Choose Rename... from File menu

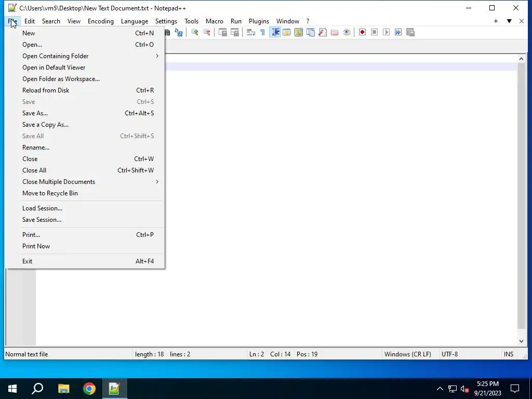(x=85, y=148)
